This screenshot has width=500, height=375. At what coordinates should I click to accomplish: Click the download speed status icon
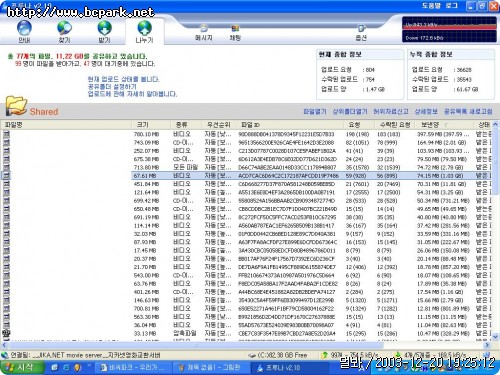click(x=398, y=355)
